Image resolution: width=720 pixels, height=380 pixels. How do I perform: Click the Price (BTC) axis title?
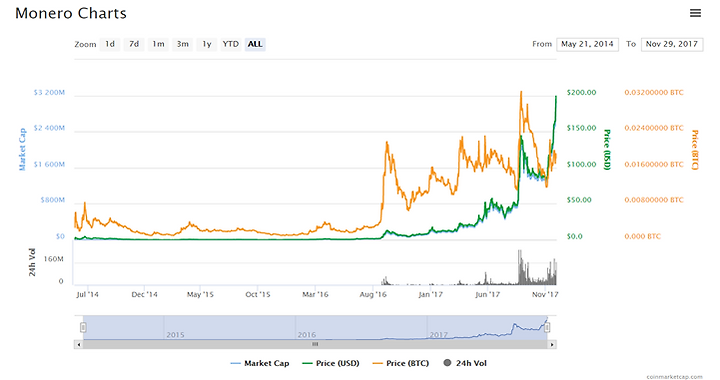tap(694, 150)
